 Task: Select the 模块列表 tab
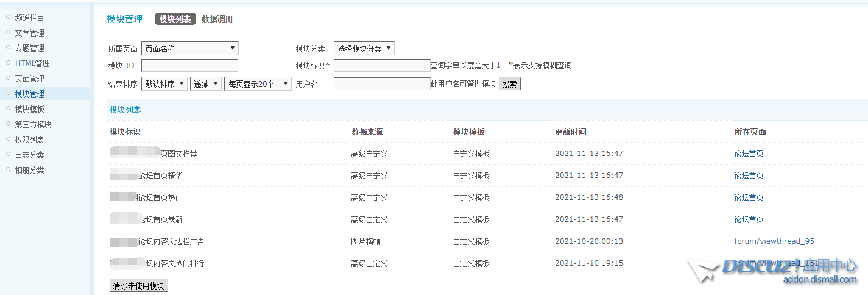(x=175, y=20)
